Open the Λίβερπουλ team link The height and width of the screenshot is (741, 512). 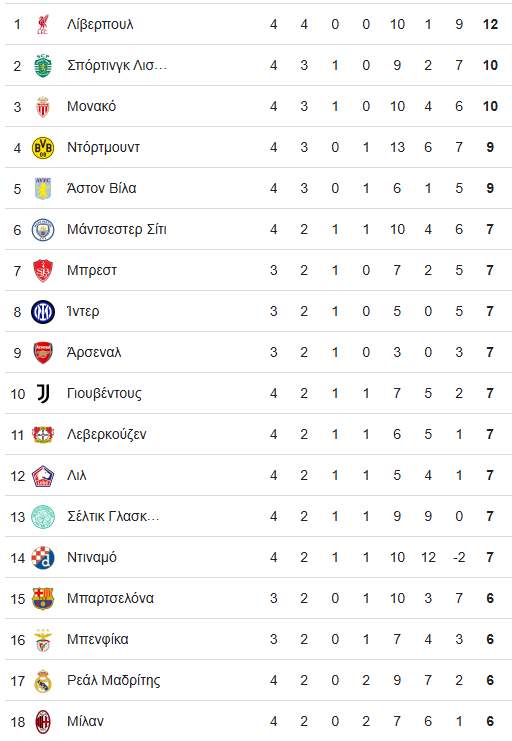[100, 24]
